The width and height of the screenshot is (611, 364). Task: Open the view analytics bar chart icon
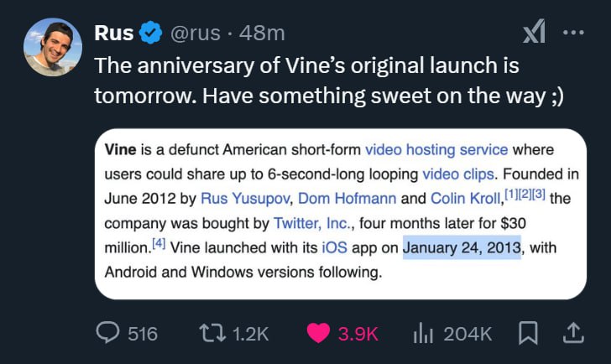423,333
